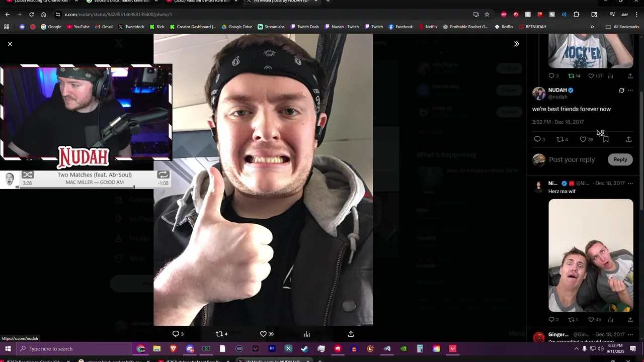Bookmark this page with the star icon

pyautogui.click(x=487, y=15)
